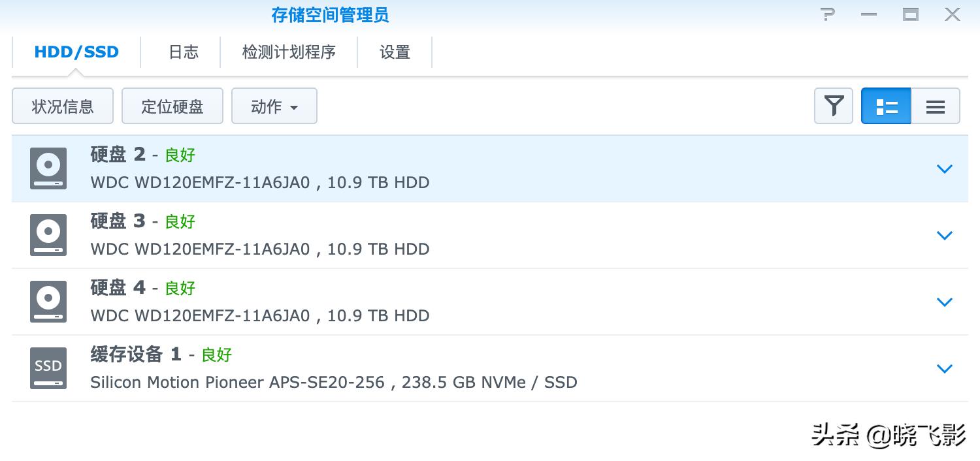Click the 硬盘 3 drive icon
Image resolution: width=980 pixels, height=461 pixels.
coord(48,235)
